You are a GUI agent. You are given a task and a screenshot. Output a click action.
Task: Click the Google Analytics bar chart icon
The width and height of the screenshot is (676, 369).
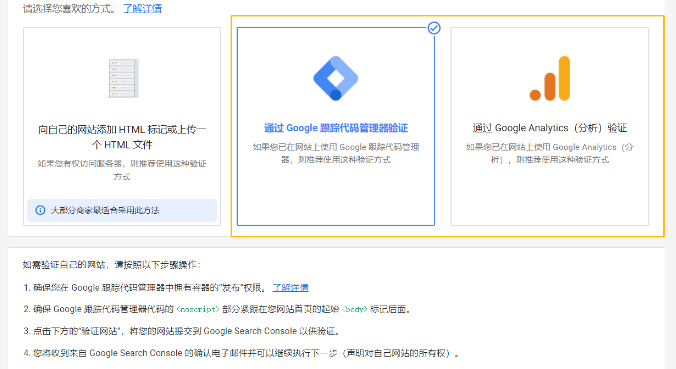point(550,78)
